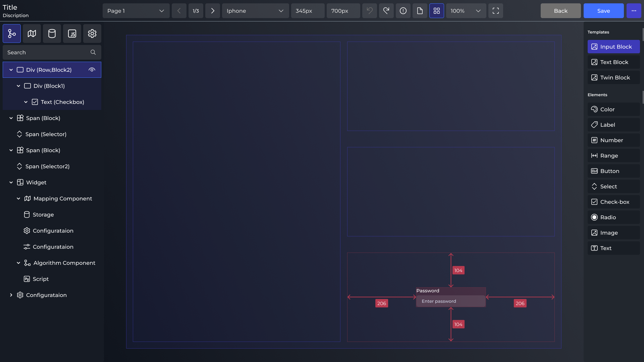Open the JS script panel tab
The height and width of the screenshot is (362, 644).
tap(72, 34)
